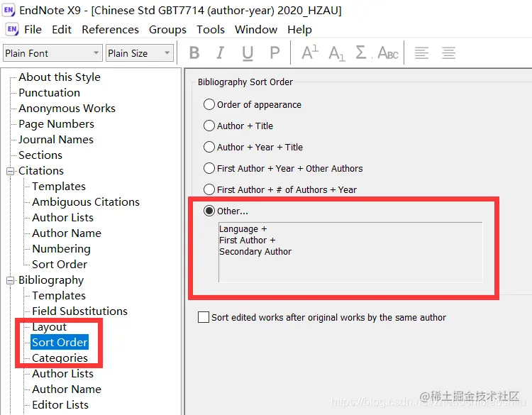532x415 pixels.
Task: Open Author Lists under Citations
Action: pos(62,218)
